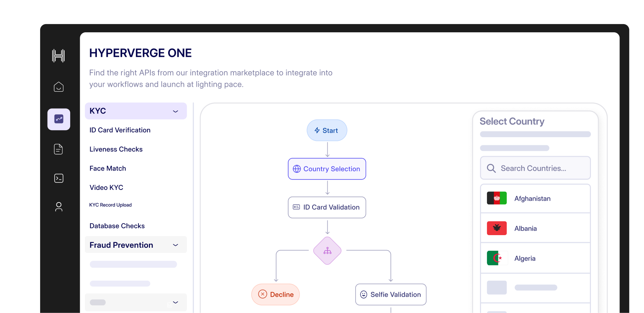Viewport: 644px width, 313px height.
Task: Select Video KYC menu item
Action: tap(106, 188)
